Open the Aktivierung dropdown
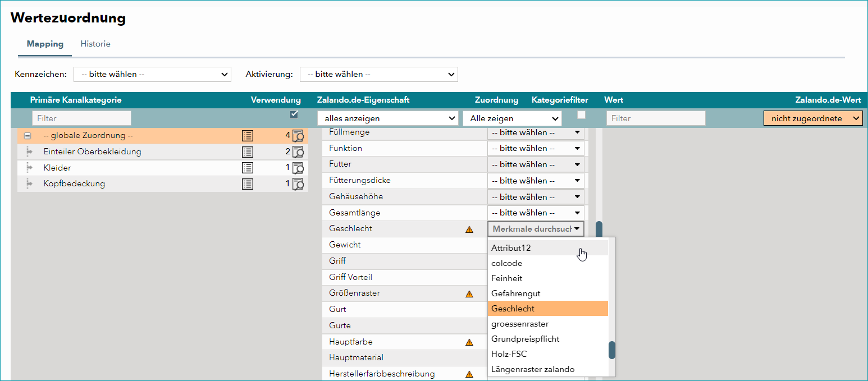This screenshot has width=868, height=381. [x=379, y=74]
